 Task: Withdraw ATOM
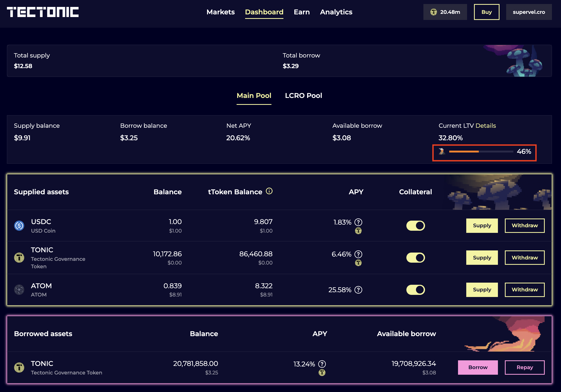(525, 290)
